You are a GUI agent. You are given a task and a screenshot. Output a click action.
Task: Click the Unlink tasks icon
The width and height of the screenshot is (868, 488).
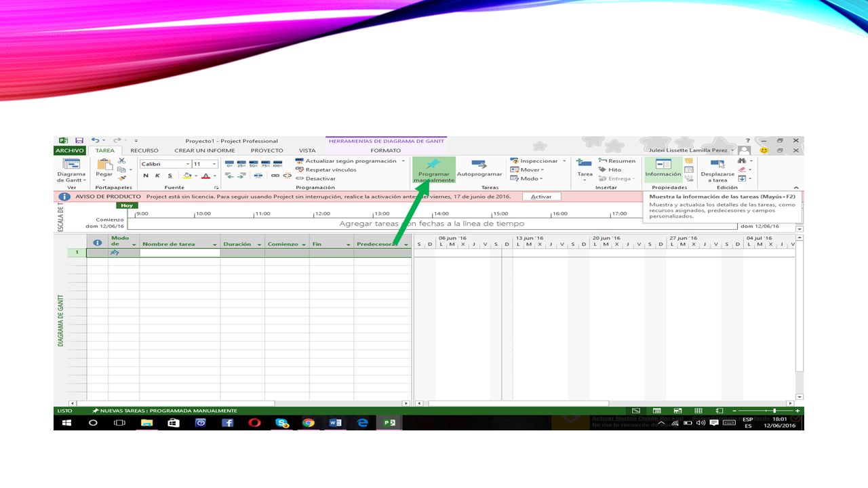[x=287, y=175]
